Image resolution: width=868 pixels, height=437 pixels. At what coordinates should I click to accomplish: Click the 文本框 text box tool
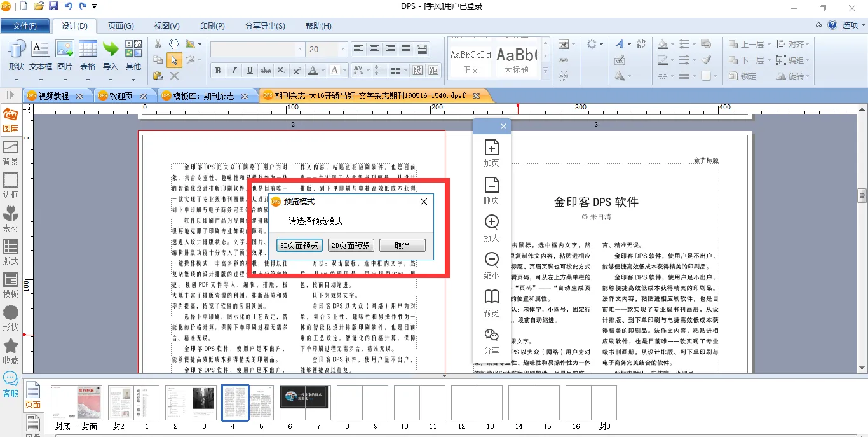point(41,56)
